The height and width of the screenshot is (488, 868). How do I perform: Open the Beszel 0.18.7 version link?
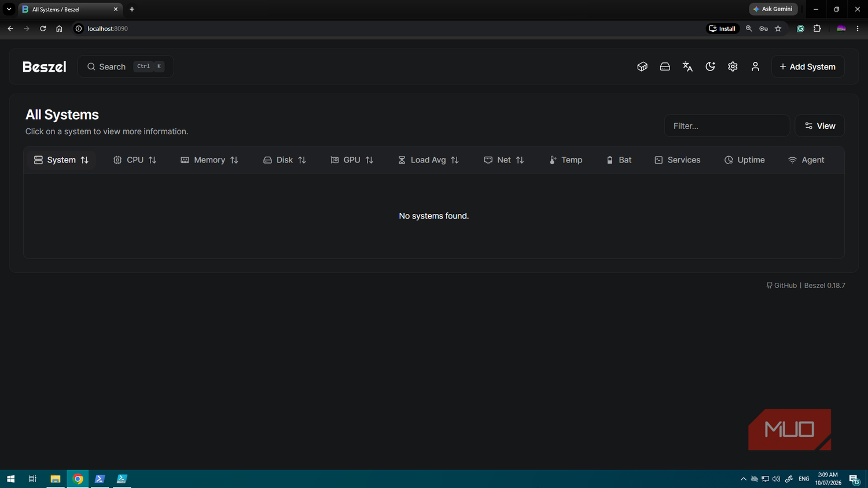point(825,286)
